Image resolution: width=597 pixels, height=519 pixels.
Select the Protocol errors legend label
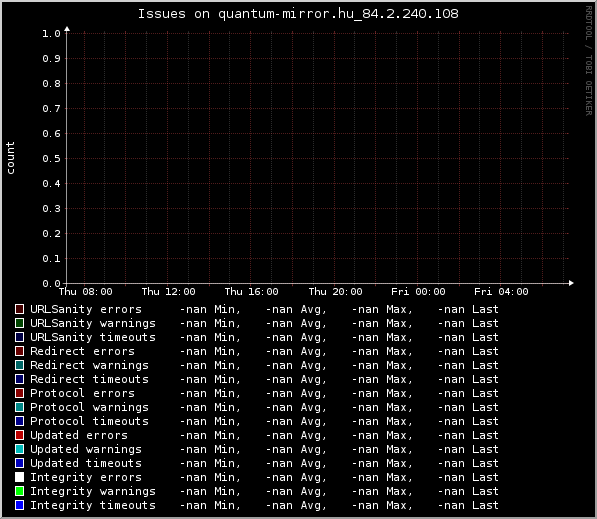click(x=82, y=393)
